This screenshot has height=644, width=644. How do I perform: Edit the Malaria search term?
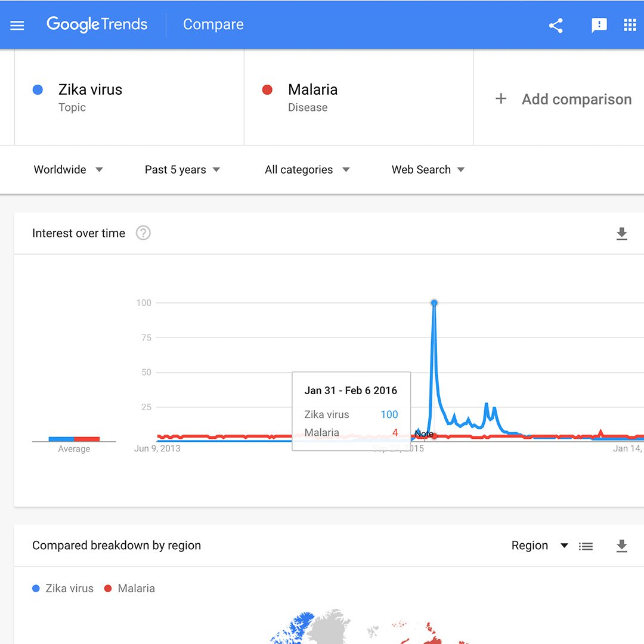click(359, 97)
